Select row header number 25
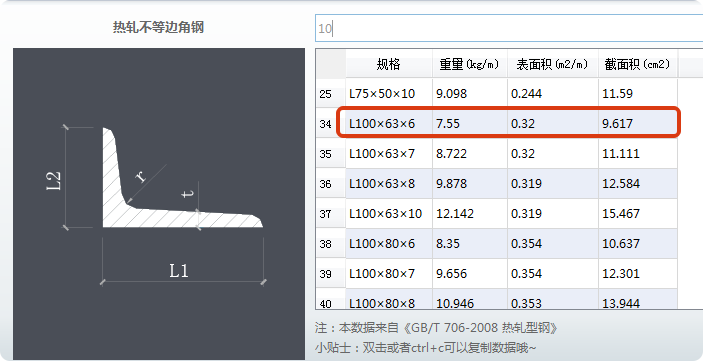Image resolution: width=703 pixels, height=361 pixels. pyautogui.click(x=330, y=94)
